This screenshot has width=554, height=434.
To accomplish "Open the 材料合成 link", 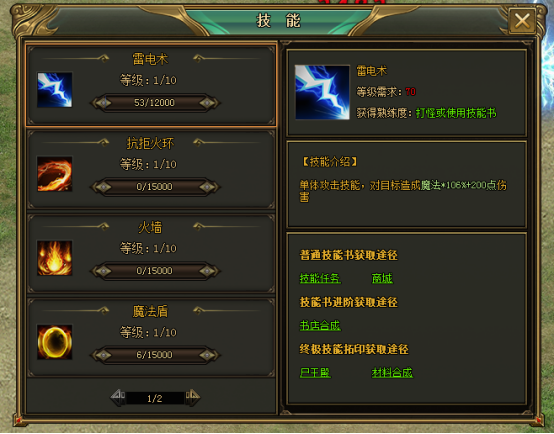I will (x=392, y=373).
